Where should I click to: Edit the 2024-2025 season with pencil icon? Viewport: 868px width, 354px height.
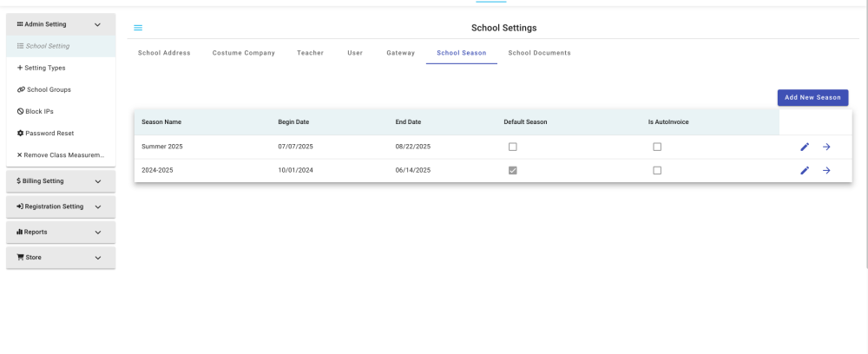click(805, 170)
